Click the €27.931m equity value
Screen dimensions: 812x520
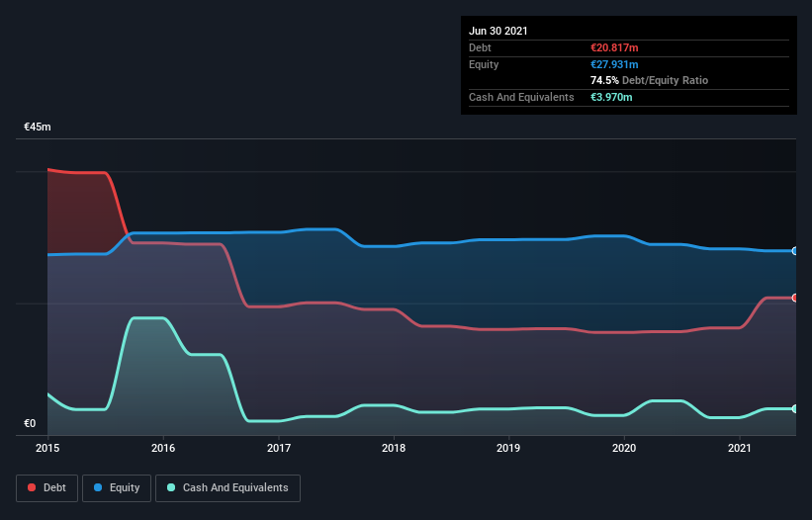[x=614, y=64]
